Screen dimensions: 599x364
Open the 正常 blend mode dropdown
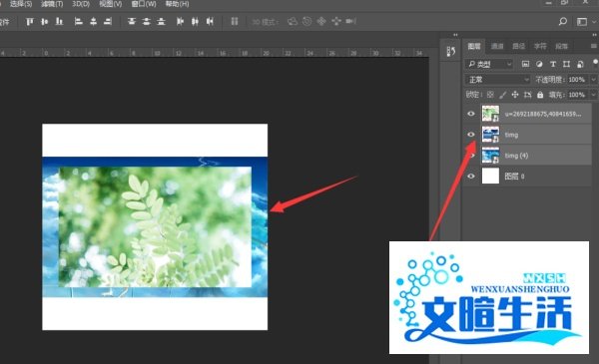497,80
